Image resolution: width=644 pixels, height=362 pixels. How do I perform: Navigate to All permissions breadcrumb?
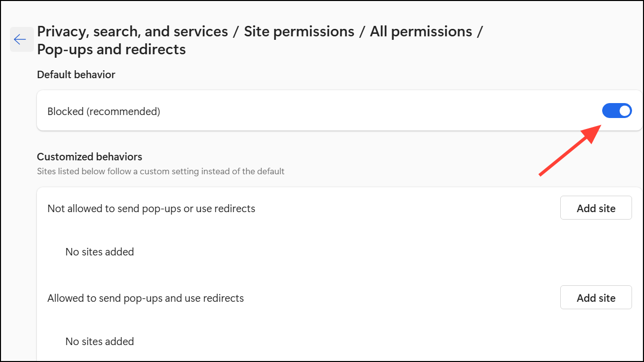[421, 31]
